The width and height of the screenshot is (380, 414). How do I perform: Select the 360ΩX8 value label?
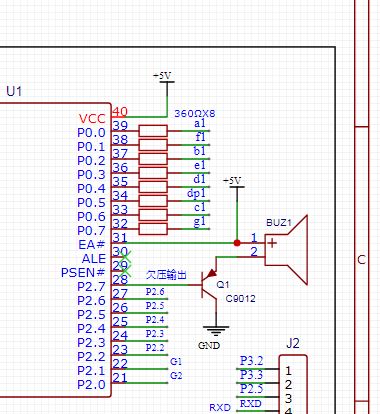(195, 113)
